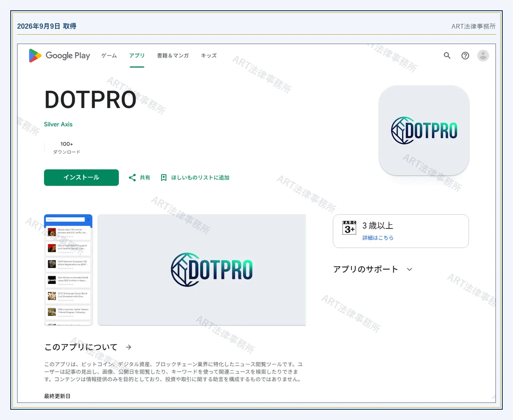Click the 共有 share button label
The image size is (513, 420).
(145, 177)
